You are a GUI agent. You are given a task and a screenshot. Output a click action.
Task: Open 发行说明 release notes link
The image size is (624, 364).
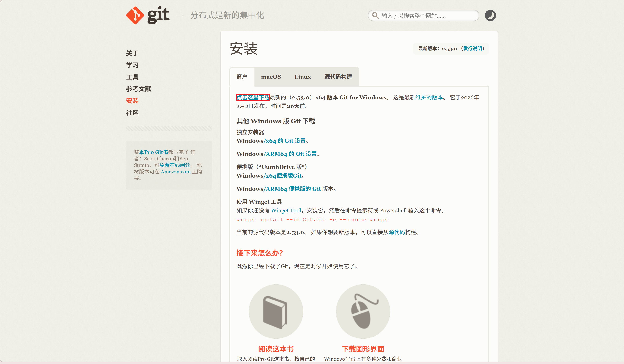[x=473, y=48]
